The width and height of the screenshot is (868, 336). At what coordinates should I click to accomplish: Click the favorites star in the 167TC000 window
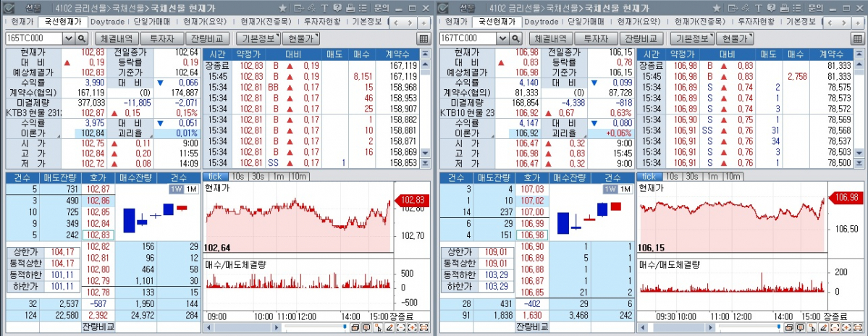pyautogui.click(x=717, y=8)
